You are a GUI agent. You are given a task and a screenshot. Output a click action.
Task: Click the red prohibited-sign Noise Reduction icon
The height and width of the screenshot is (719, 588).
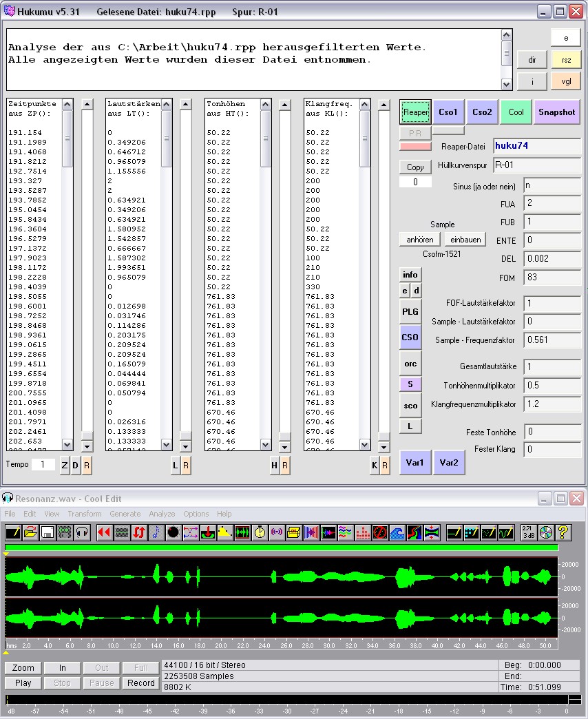tap(380, 532)
